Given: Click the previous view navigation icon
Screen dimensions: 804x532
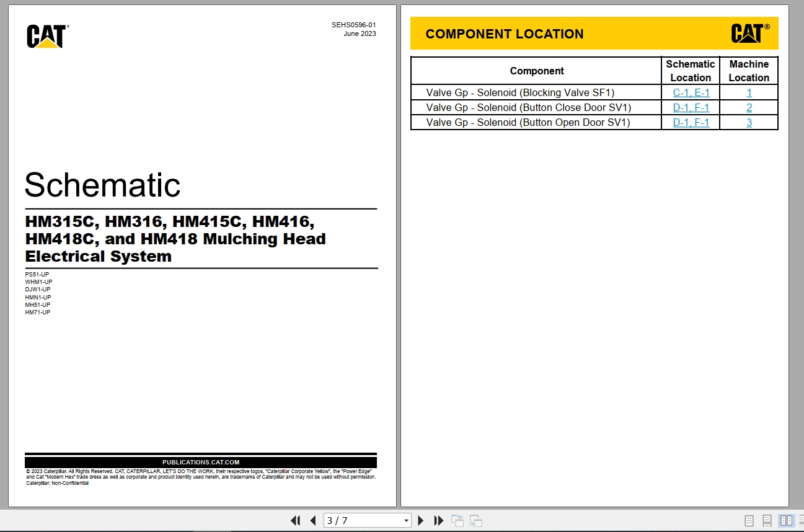Looking at the screenshot, I should [x=457, y=521].
